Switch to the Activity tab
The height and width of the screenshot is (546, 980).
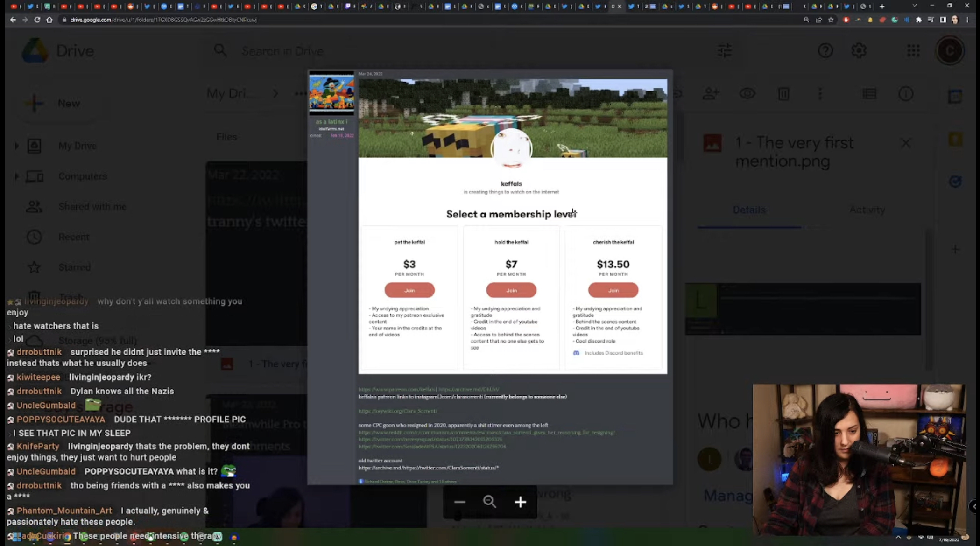[x=867, y=210]
